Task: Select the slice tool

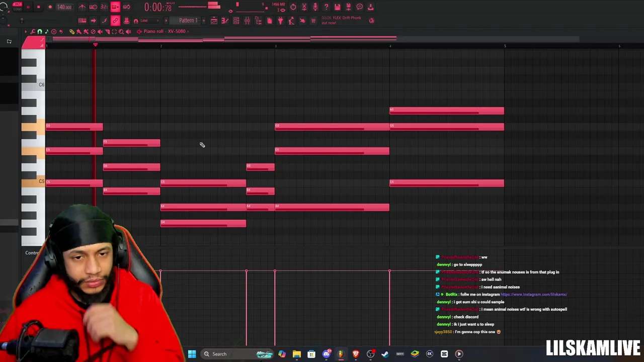Action: (107, 31)
